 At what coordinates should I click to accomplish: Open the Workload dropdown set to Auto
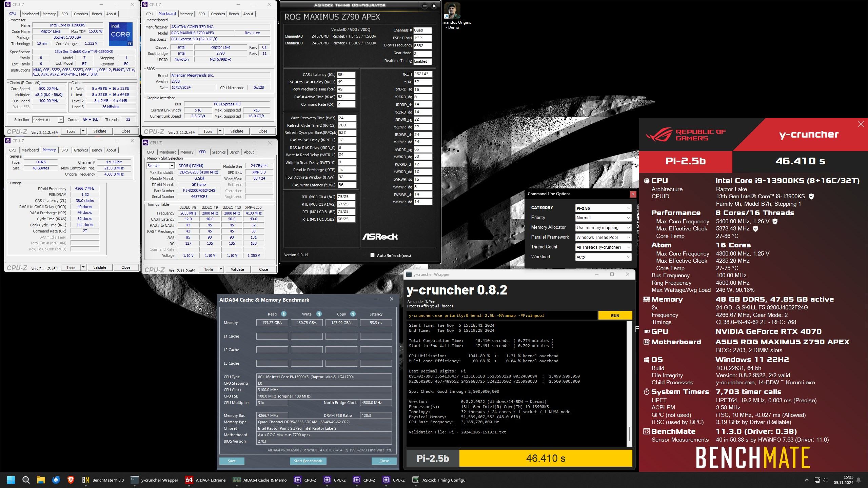[x=603, y=257]
